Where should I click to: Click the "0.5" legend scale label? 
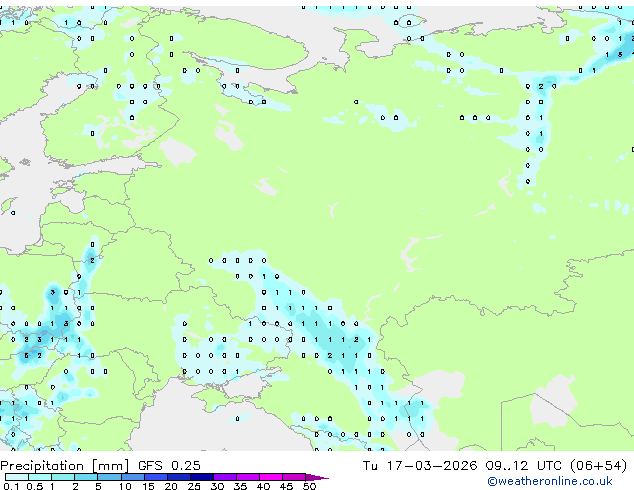point(35,486)
